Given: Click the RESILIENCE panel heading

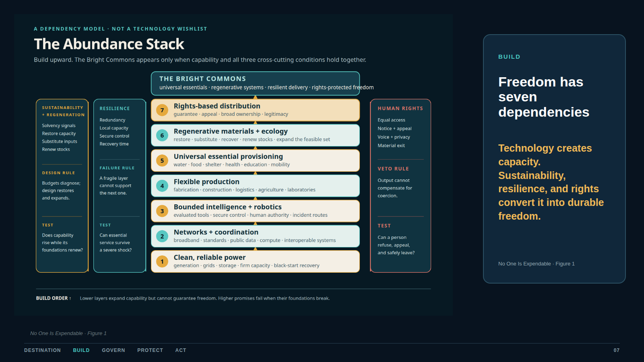Looking at the screenshot, I should (115, 109).
